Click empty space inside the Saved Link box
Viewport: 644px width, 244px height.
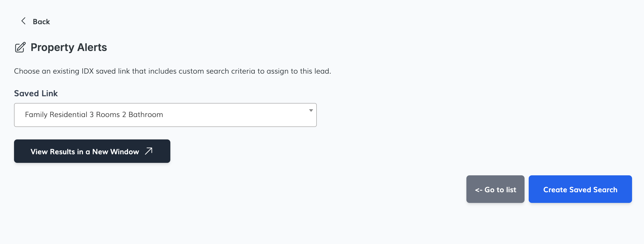(234, 115)
